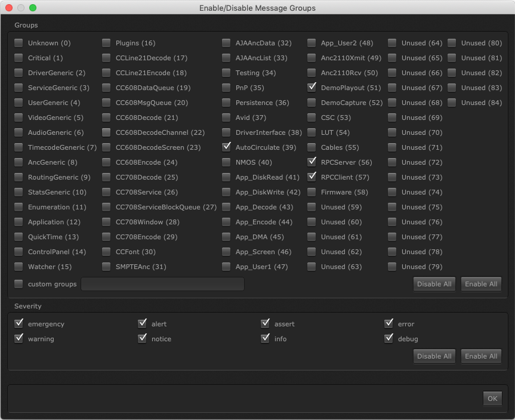515x420 pixels.
Task: Enable the Critical message group
Action: coord(18,58)
